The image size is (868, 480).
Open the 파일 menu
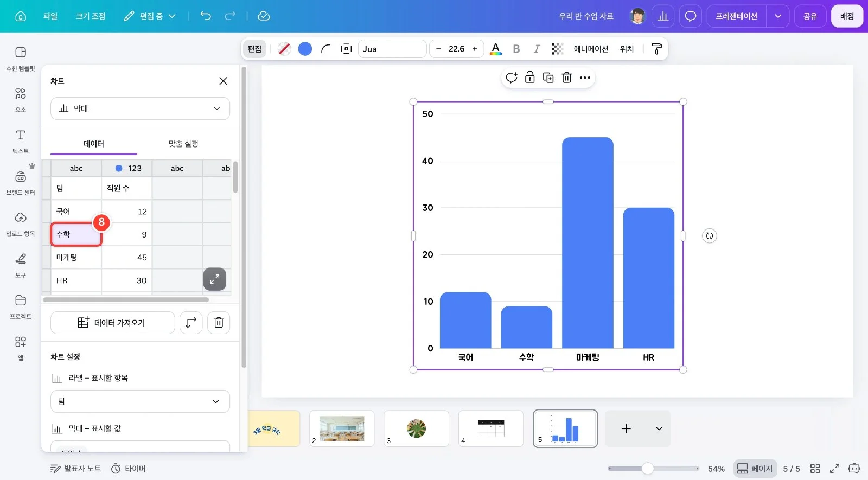click(x=50, y=16)
